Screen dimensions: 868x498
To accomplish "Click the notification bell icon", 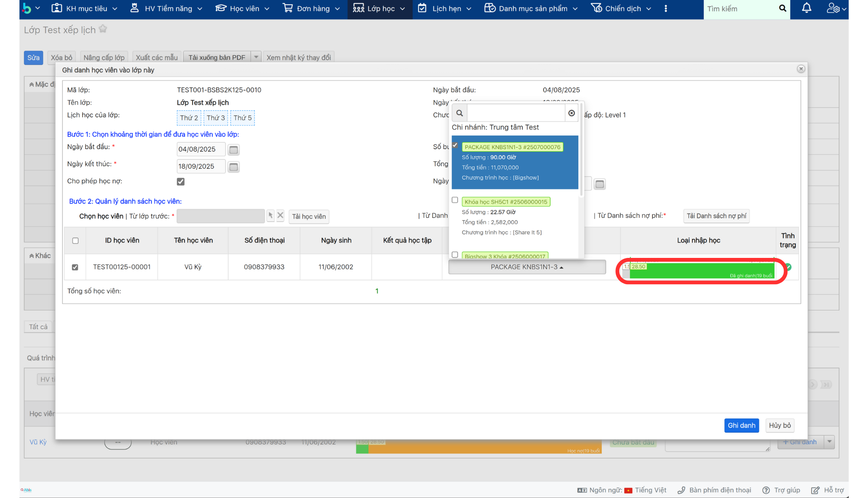I will (807, 8).
